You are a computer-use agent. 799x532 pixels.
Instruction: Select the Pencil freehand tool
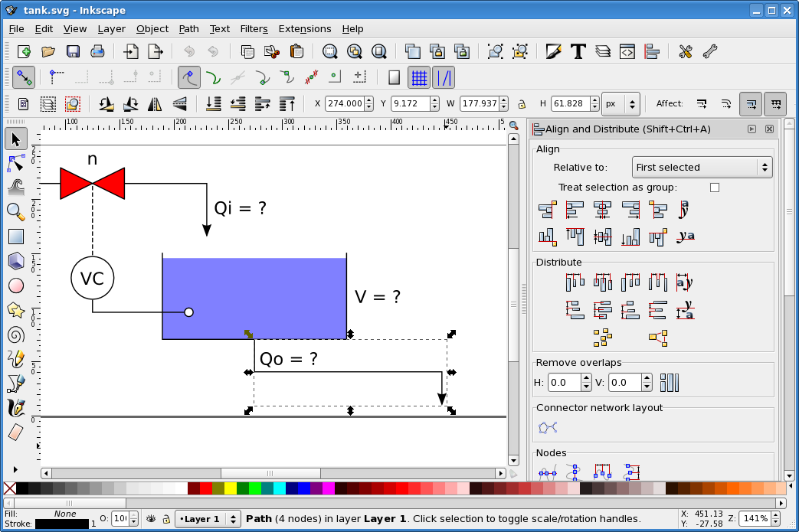click(x=16, y=359)
